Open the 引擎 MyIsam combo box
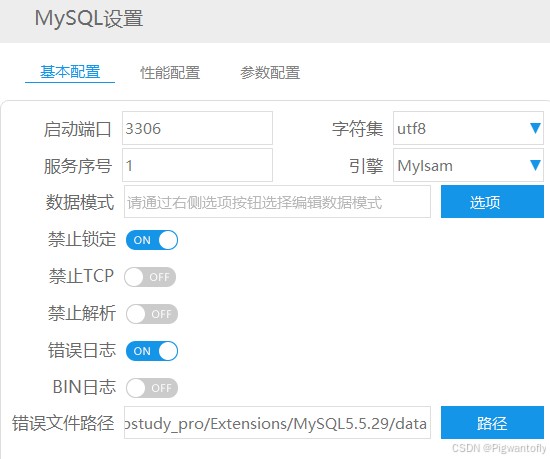Viewport: 550px width, 459px height. pos(468,165)
